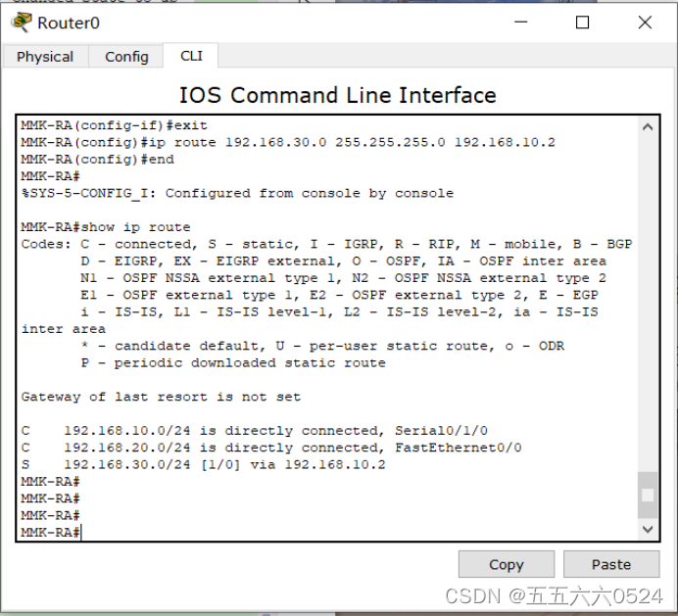Click the scrollbar down arrow in the CLI
Screen dimensions: 678x616
pos(648,529)
